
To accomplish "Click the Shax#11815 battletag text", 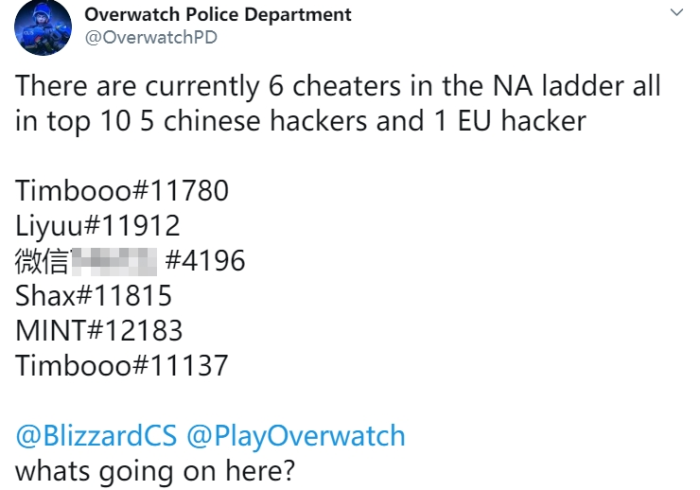I will tap(93, 296).
